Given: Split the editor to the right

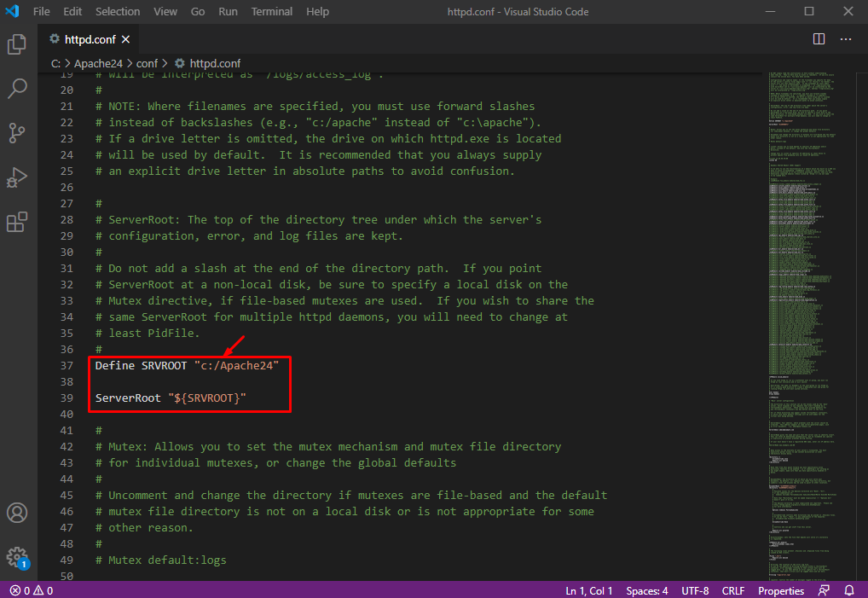Looking at the screenshot, I should 819,38.
